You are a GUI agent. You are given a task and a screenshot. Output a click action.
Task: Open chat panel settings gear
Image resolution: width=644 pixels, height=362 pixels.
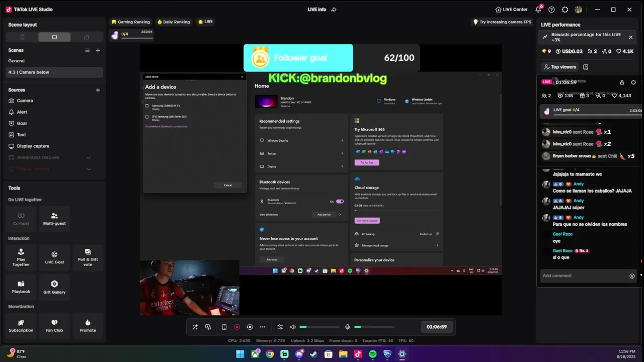point(633,82)
